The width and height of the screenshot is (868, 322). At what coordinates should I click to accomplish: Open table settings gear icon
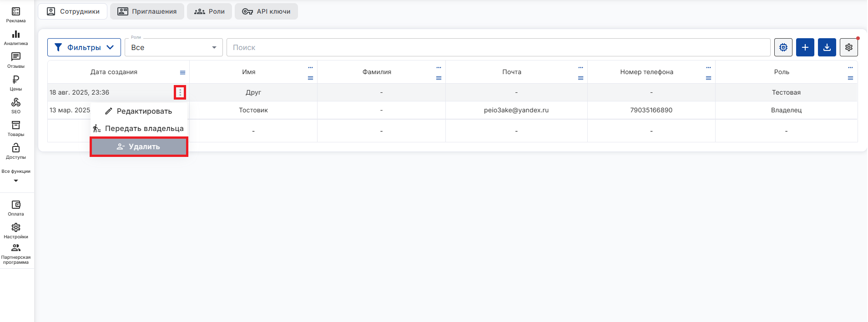pos(848,47)
